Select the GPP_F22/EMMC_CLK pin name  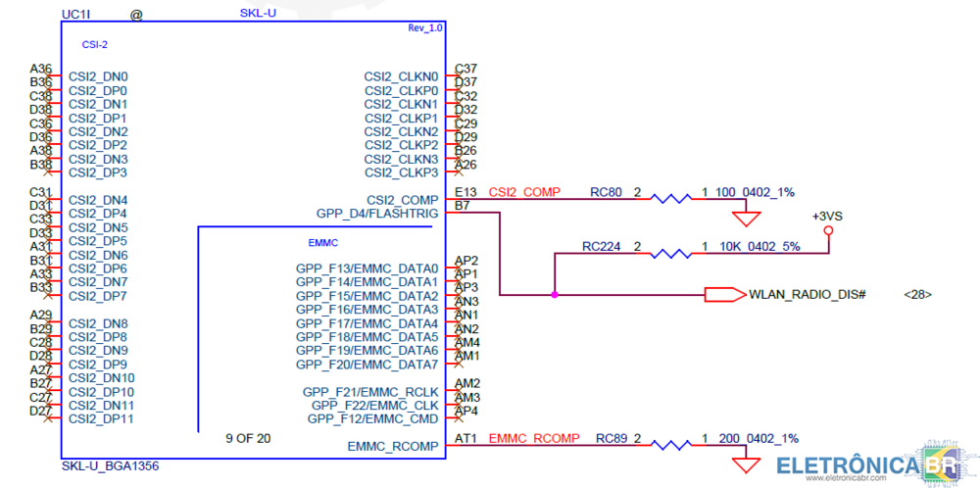click(374, 405)
